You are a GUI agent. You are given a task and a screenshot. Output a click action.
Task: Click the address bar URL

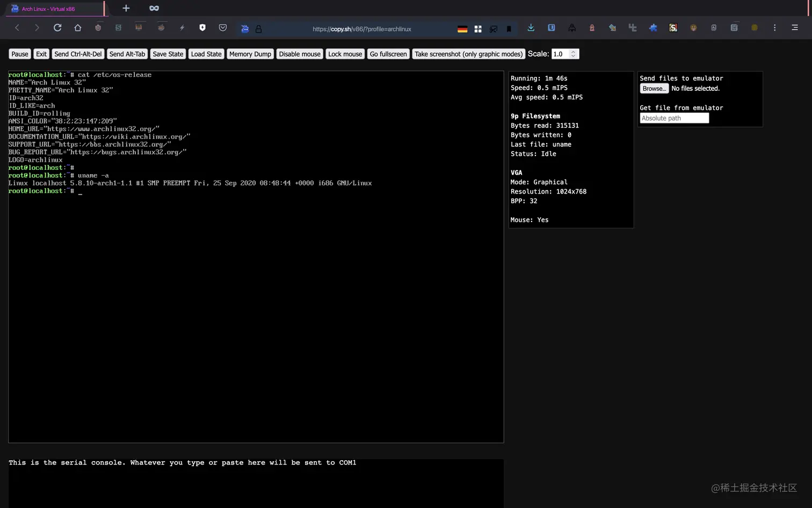pos(362,29)
